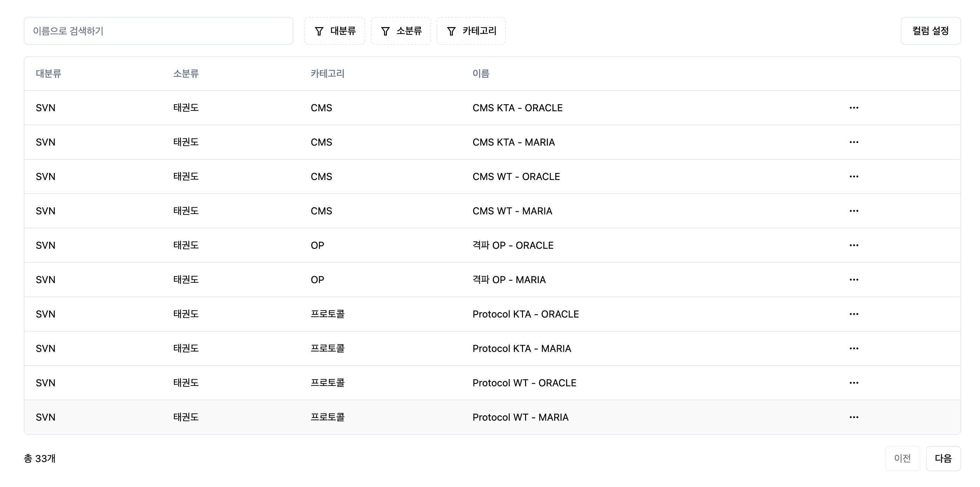Image resolution: width=980 pixels, height=487 pixels.
Task: Click OP category in 격파 OP - MARIA row
Action: point(317,280)
